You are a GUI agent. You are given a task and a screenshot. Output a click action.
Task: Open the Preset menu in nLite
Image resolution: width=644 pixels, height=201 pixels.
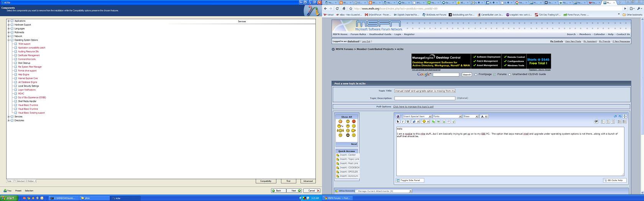18,190
